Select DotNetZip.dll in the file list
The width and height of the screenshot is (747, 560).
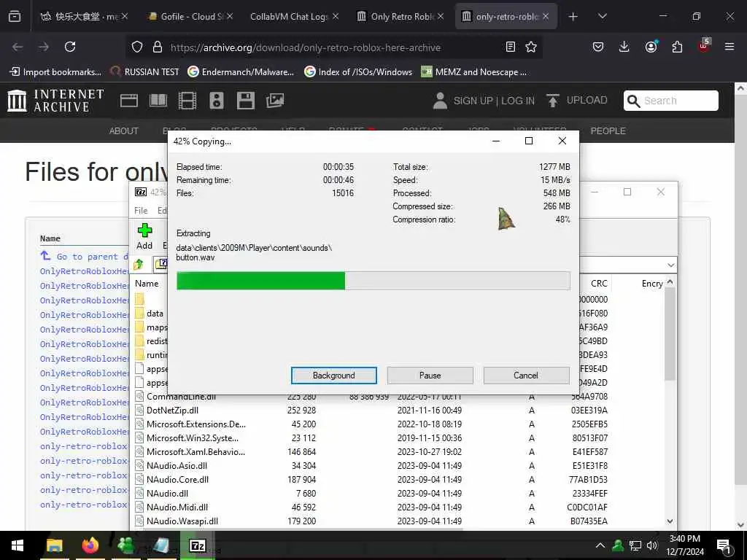click(x=172, y=410)
